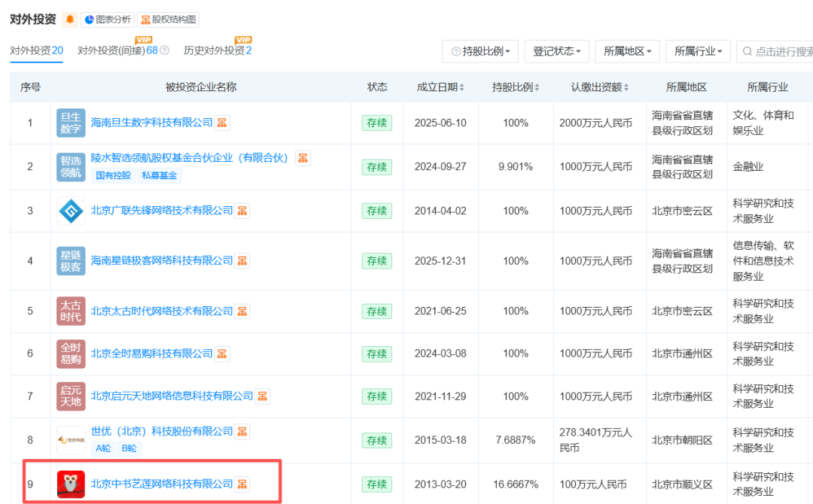Open the 持股比例 filter dropdown
This screenshot has width=813, height=504.
click(x=480, y=51)
